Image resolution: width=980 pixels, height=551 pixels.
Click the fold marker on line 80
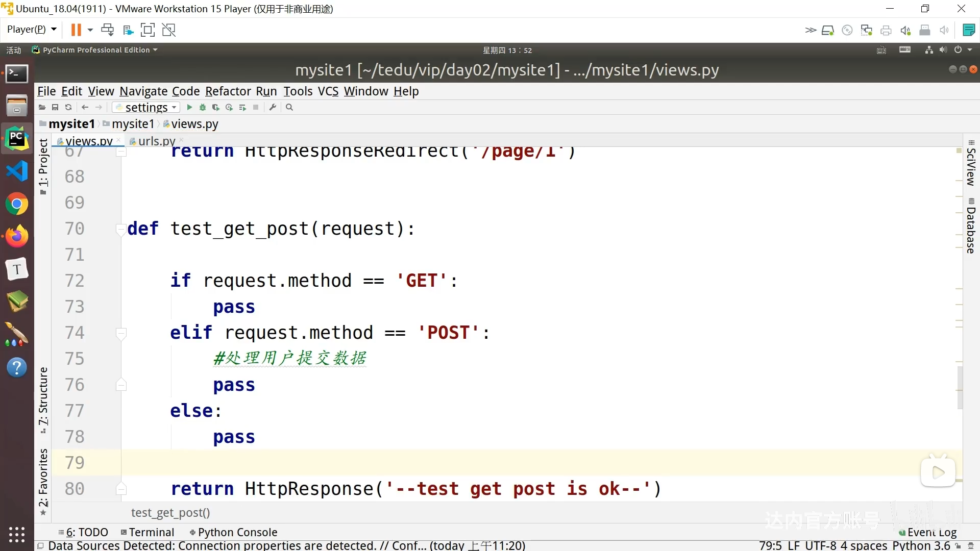pyautogui.click(x=121, y=489)
